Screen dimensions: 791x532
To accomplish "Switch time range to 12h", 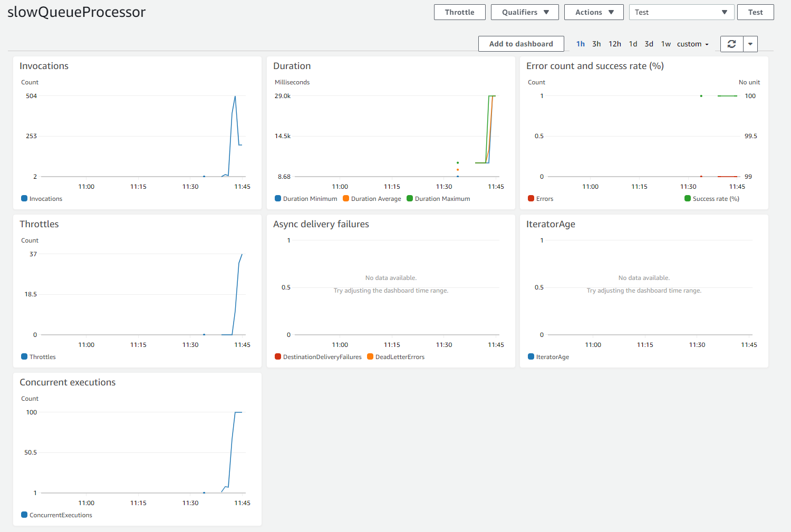I will click(614, 44).
